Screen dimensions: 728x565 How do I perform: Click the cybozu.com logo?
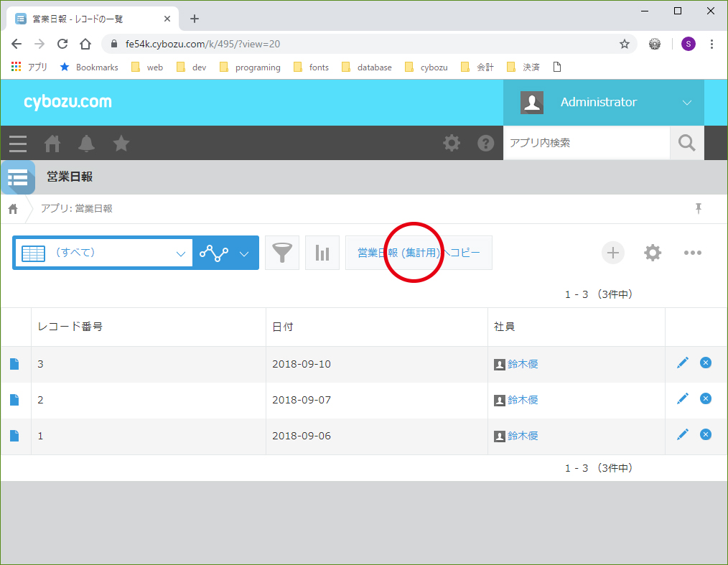67,102
